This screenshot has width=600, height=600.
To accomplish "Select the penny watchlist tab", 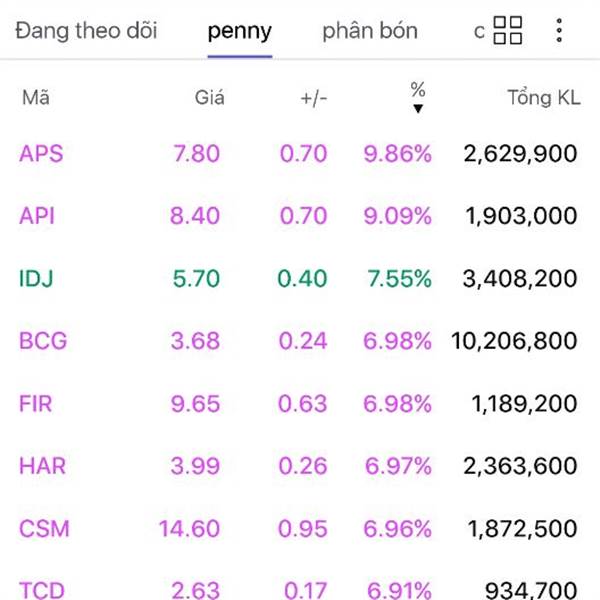I will tap(240, 32).
